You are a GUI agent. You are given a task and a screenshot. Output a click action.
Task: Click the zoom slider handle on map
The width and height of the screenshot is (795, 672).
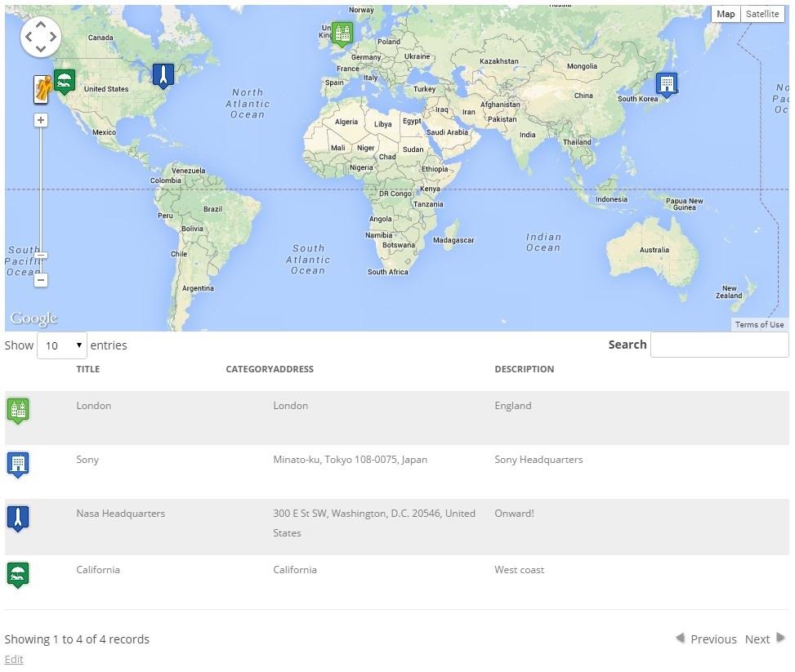coord(41,256)
